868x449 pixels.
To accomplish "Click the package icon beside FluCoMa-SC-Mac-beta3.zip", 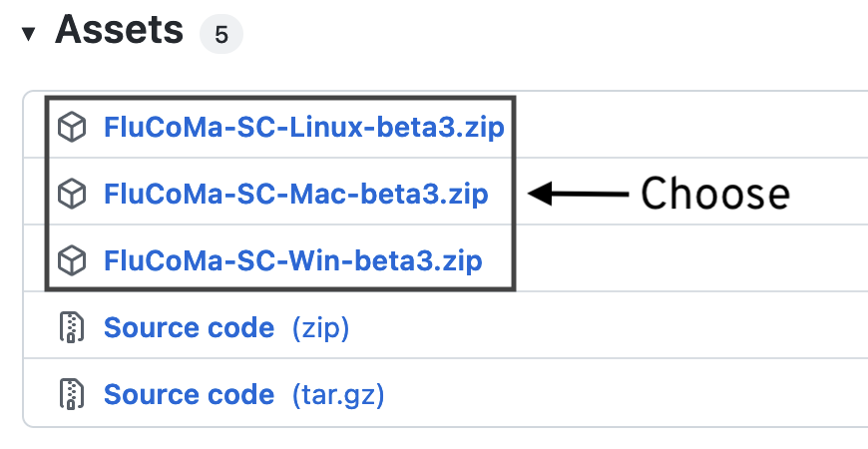I will [x=72, y=194].
